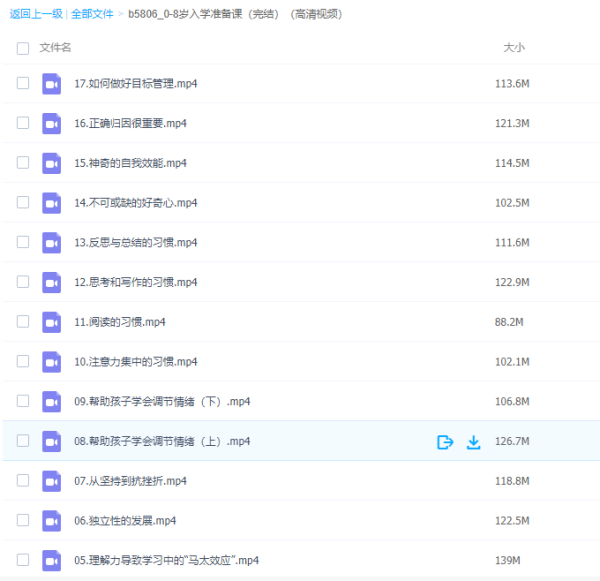
Task: Select checkbox for 11.阅读的习惯.mp4
Action: (23, 322)
